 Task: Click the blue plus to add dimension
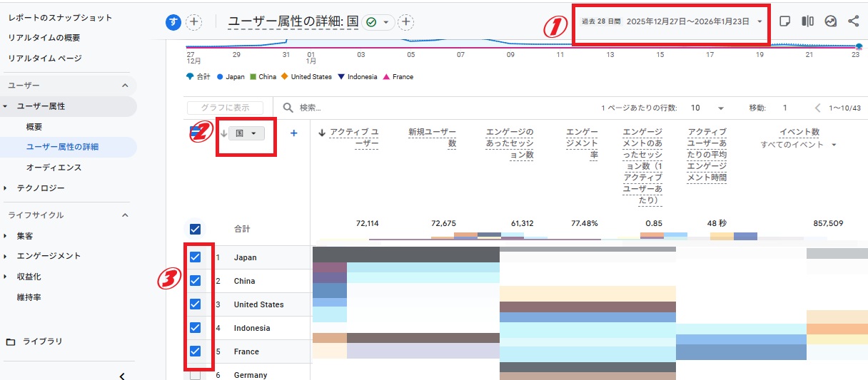pos(293,133)
